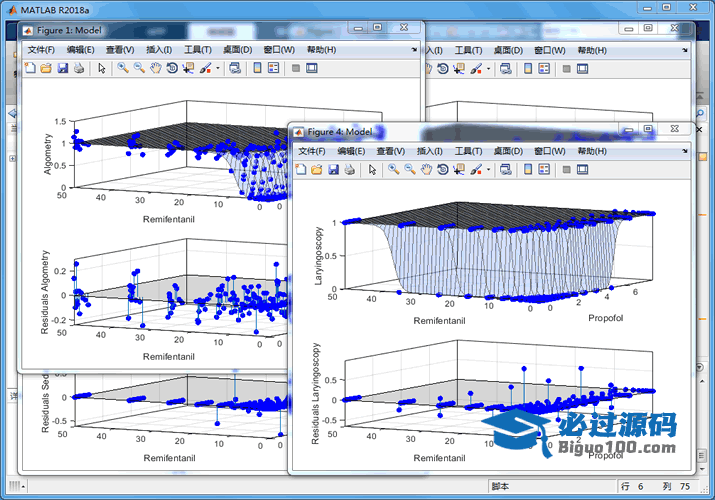
Task: Open brush color dropdown in Figure 4
Action: tap(488, 170)
